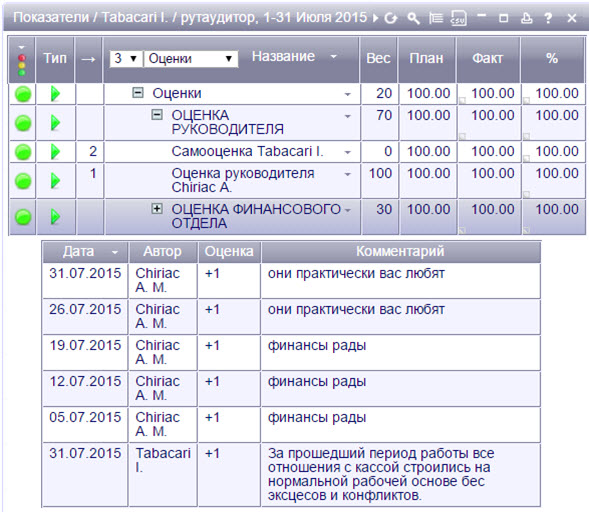This screenshot has width=589, height=515.
Task: Click traffic light filter in header
Action: click(22, 60)
